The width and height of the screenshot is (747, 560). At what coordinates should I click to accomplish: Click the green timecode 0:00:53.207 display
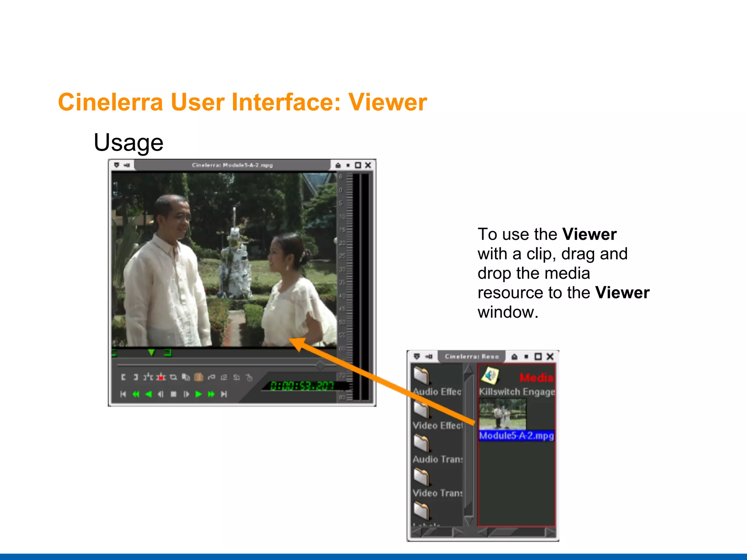click(x=302, y=386)
